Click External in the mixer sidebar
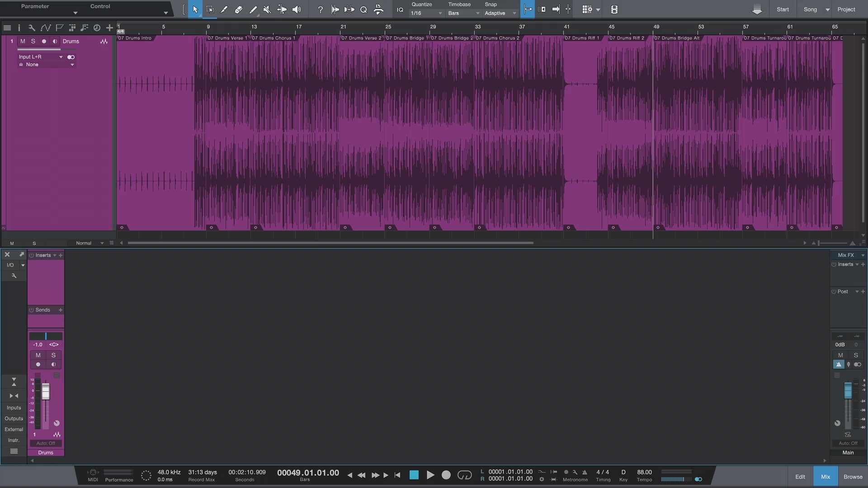The image size is (868, 488). pyautogui.click(x=14, y=429)
